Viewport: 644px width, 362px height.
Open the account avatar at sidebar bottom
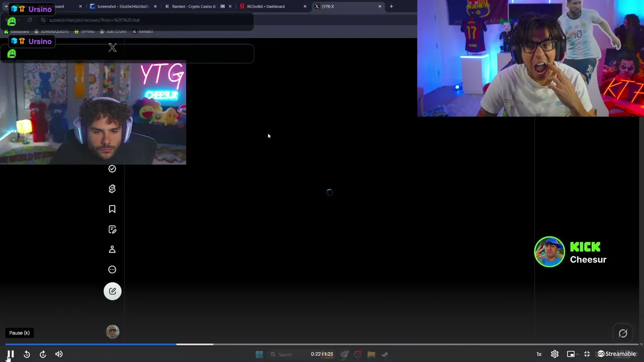click(113, 332)
